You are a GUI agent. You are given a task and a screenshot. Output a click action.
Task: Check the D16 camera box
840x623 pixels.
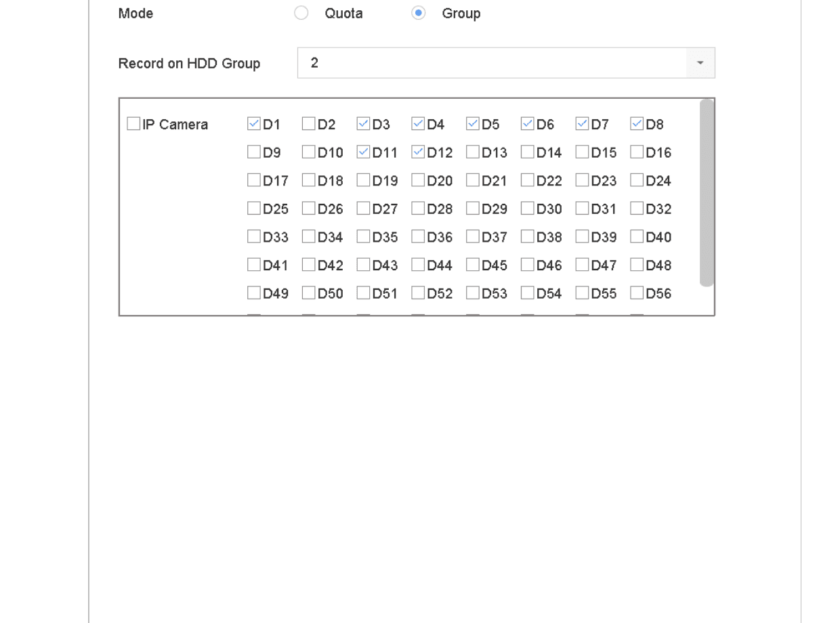pyautogui.click(x=637, y=152)
